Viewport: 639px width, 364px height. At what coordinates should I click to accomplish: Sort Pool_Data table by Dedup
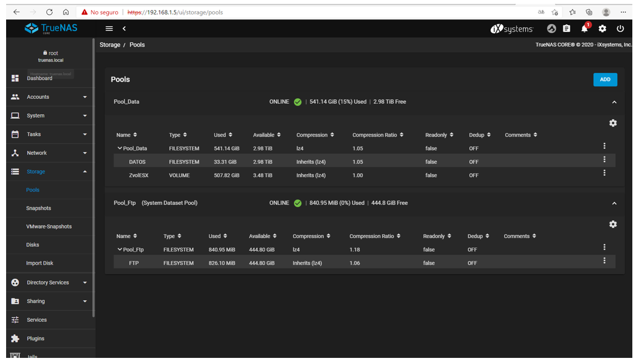coord(480,135)
